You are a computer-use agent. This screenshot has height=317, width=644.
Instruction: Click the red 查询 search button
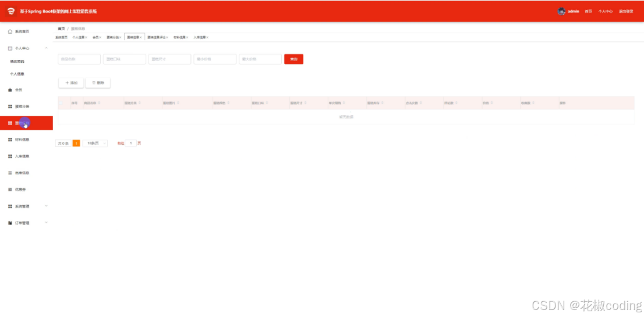tap(293, 59)
